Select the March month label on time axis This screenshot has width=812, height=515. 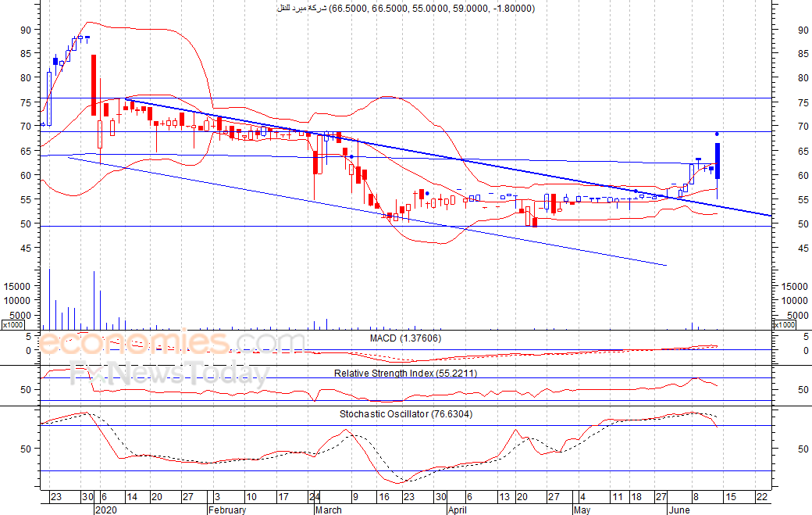tap(329, 510)
